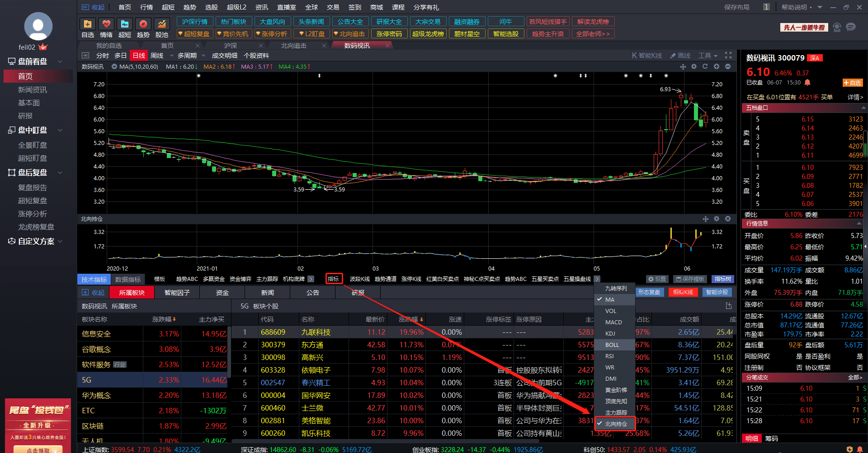The height and width of the screenshot is (453, 868).
Task: Switch to 周线 weekly chart
Action: tap(157, 56)
